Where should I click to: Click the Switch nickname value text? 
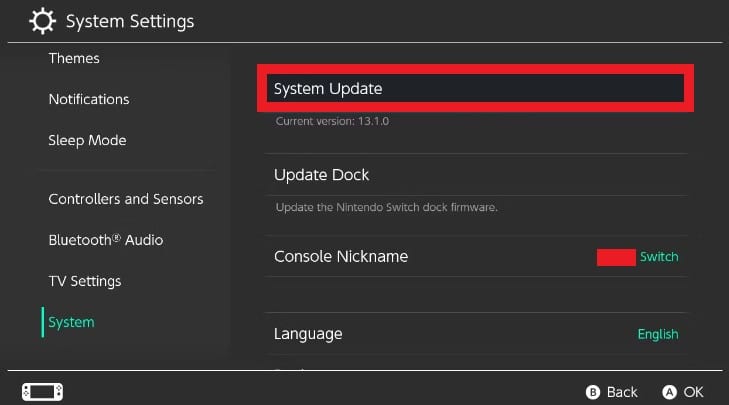659,257
